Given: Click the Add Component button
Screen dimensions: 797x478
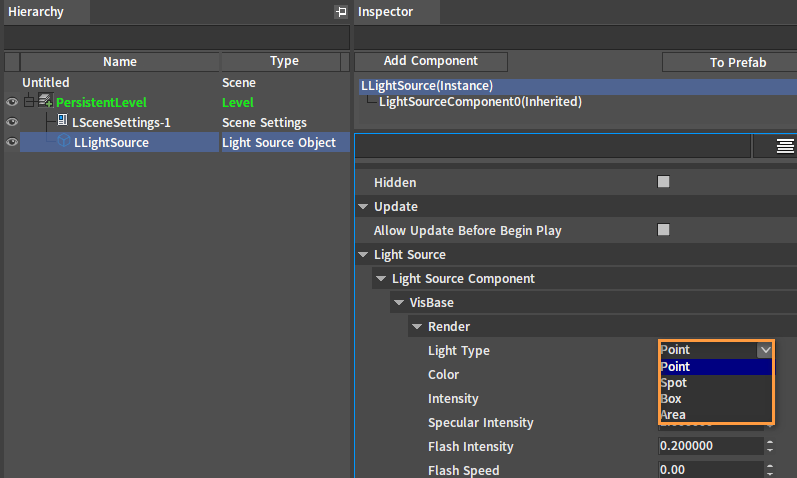Looking at the screenshot, I should point(431,61).
